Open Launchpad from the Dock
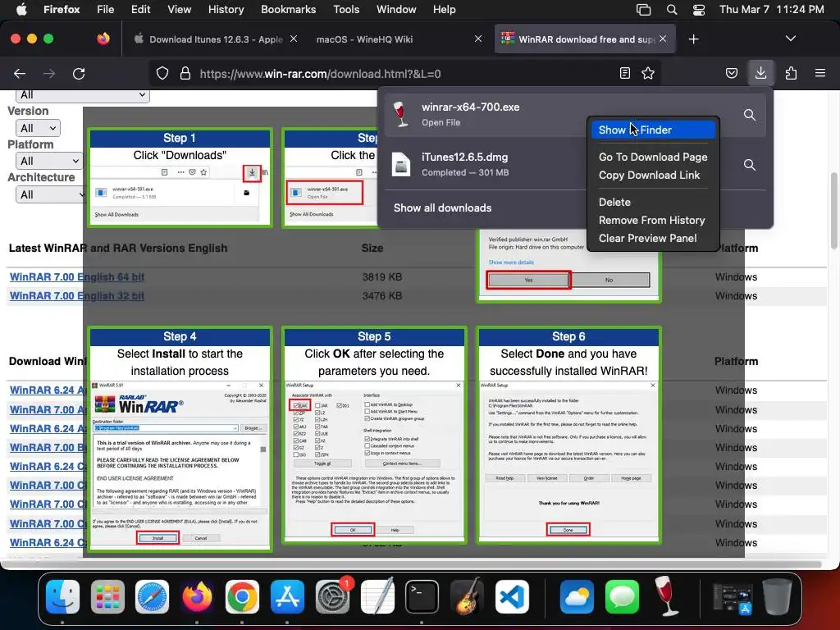The height and width of the screenshot is (630, 840). [x=107, y=596]
